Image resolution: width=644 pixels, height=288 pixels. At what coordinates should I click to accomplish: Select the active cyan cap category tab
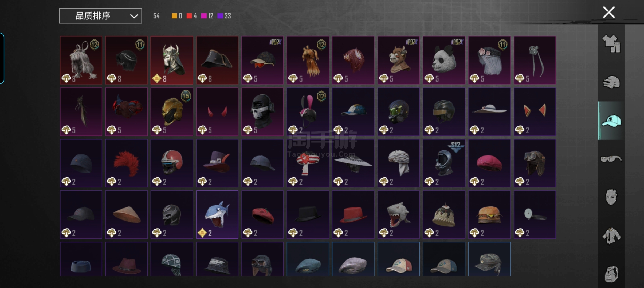click(611, 121)
